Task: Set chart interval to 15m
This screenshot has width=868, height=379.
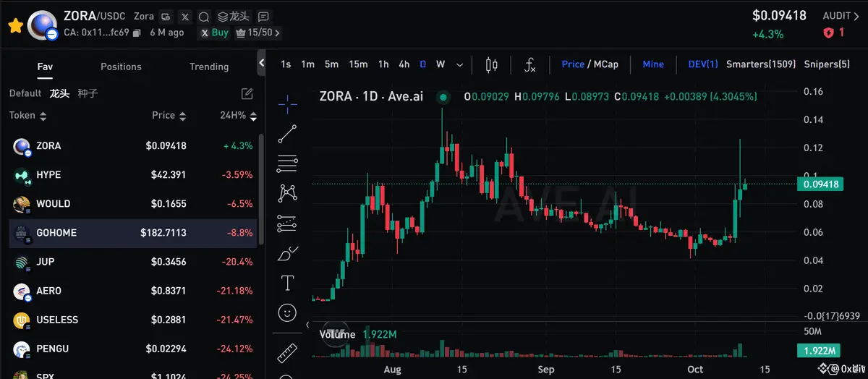Action: [x=358, y=64]
